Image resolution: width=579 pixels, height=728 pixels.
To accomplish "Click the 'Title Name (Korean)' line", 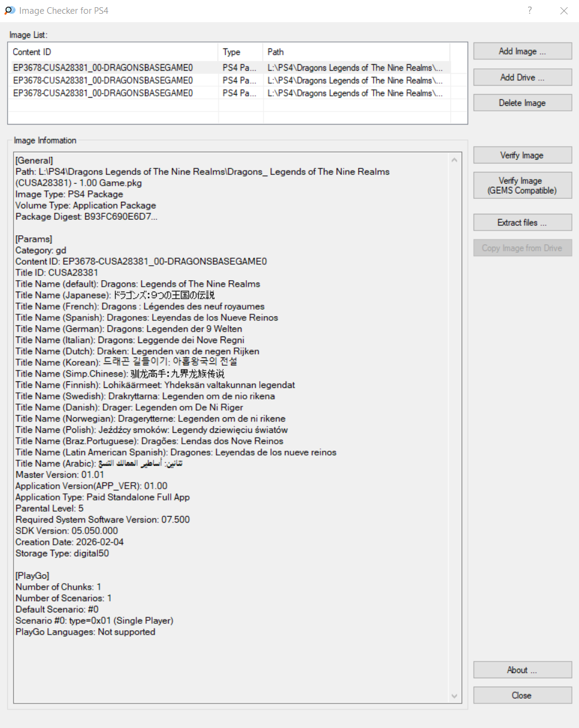I will pos(126,362).
